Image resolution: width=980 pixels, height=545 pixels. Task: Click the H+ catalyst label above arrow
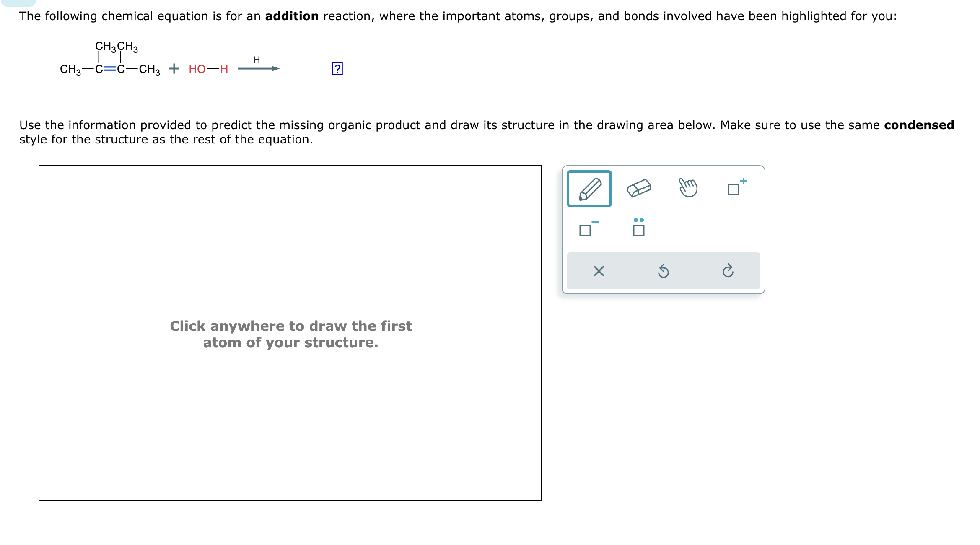point(259,60)
